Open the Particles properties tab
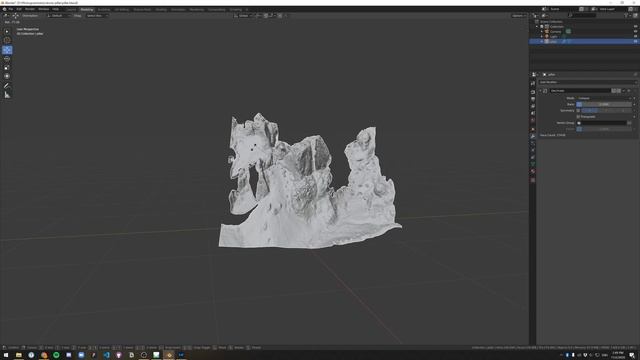 533,143
